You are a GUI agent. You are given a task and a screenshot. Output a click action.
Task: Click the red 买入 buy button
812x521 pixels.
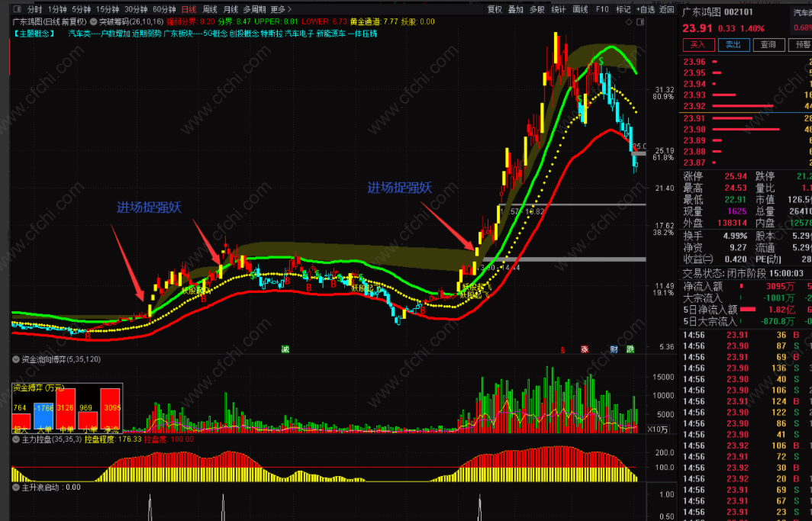pos(697,45)
